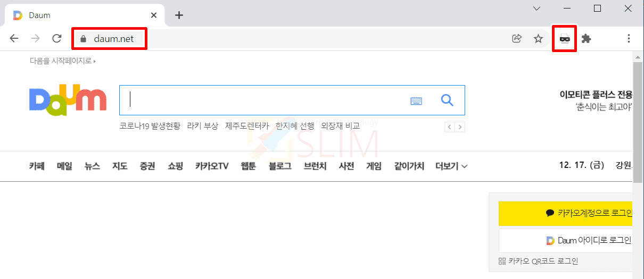
Task: Show next suggested keywords
Action: [460, 127]
